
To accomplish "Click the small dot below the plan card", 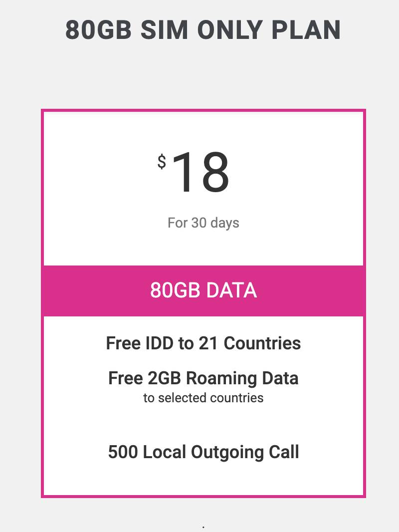I will point(203,527).
